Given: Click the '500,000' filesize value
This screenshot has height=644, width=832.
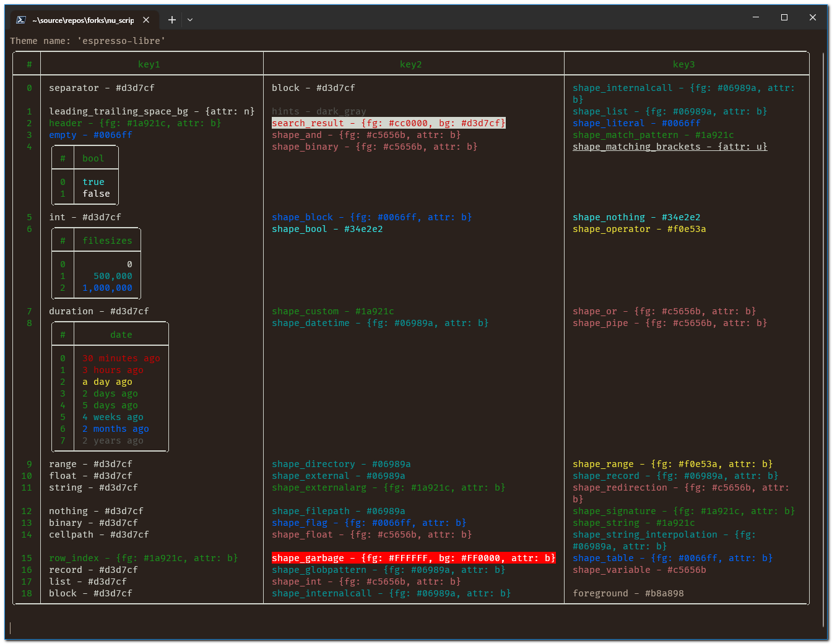Looking at the screenshot, I should (x=113, y=276).
